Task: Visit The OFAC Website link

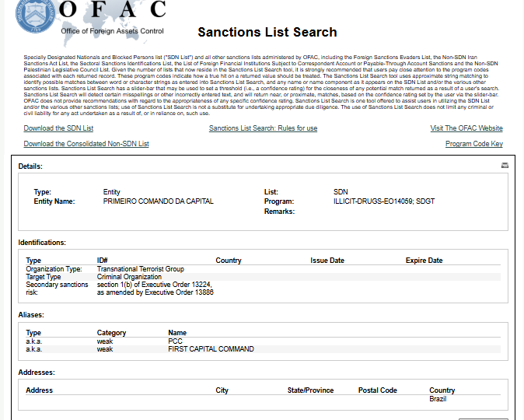Action: 466,128
